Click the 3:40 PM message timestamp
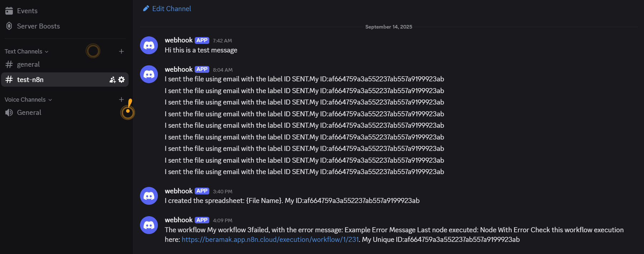This screenshot has height=254, width=644. pyautogui.click(x=223, y=192)
